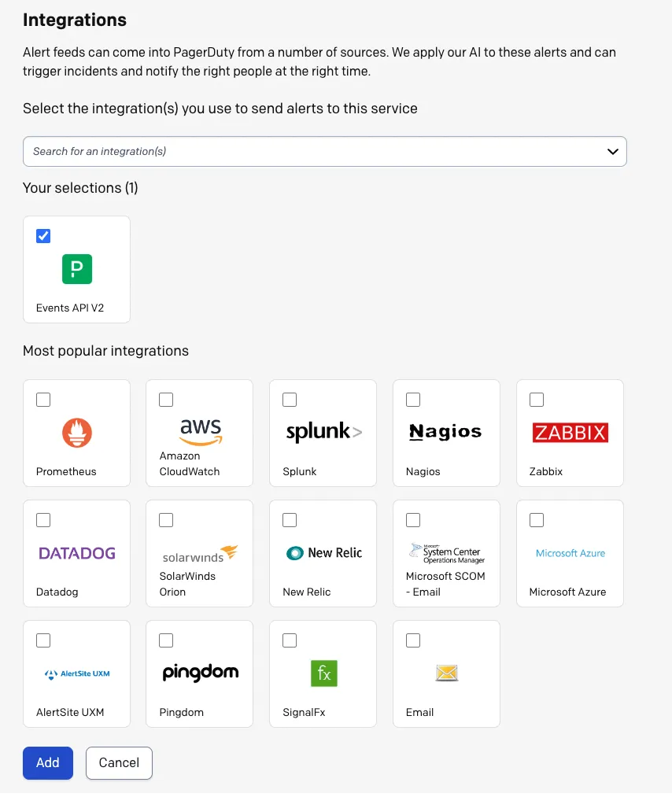The width and height of the screenshot is (672, 797).
Task: Click the Zabbix logo
Action: click(x=570, y=432)
